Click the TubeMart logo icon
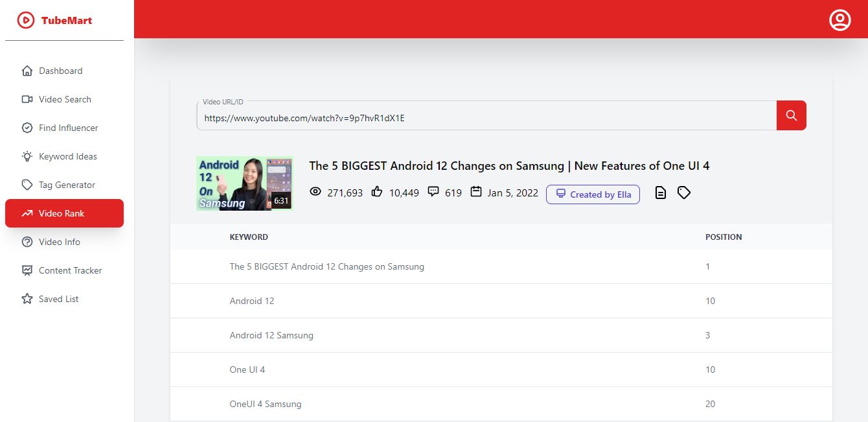The width and height of the screenshot is (868, 422). pos(26,20)
